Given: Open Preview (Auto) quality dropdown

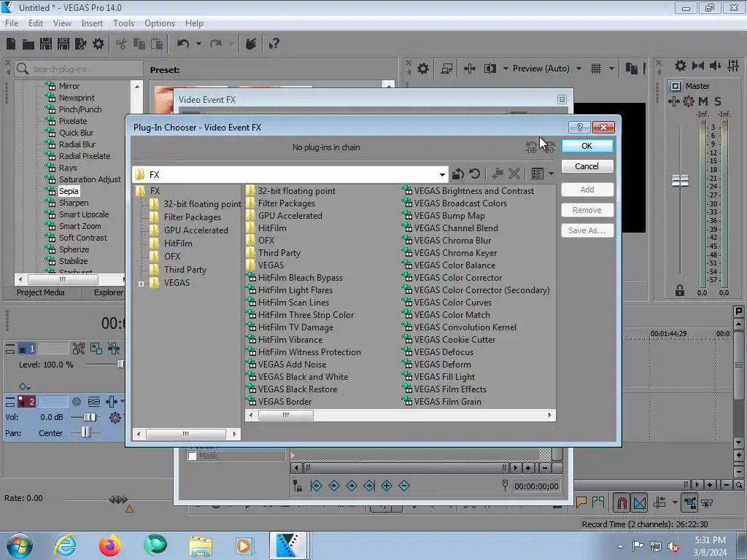Looking at the screenshot, I should pyautogui.click(x=578, y=69).
